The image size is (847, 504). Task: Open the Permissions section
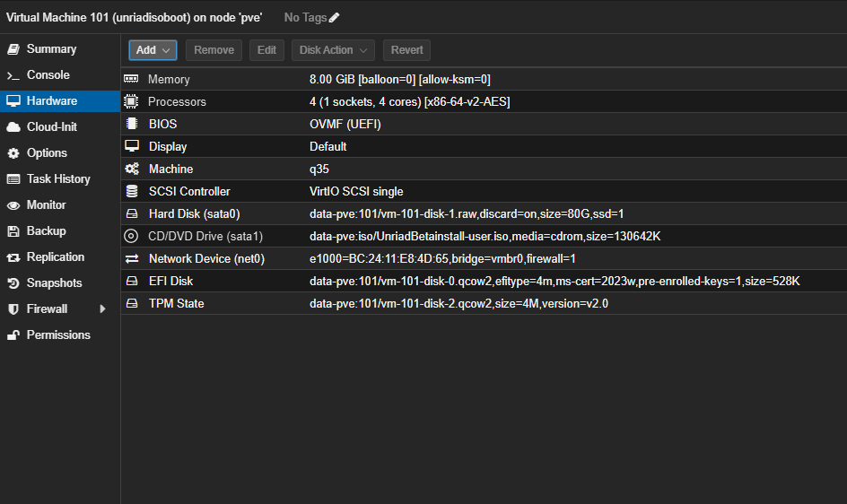click(x=58, y=335)
